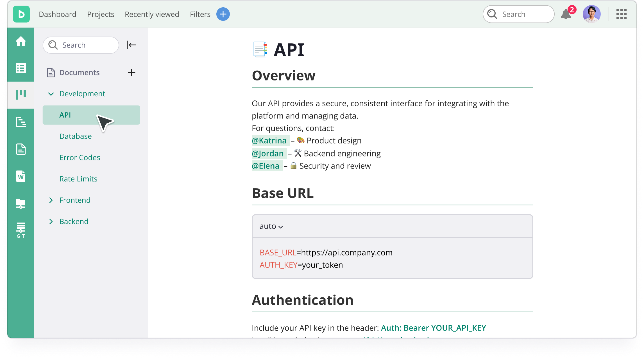This screenshot has height=359, width=644.
Task: Open the auto language dropdown
Action: tap(271, 226)
